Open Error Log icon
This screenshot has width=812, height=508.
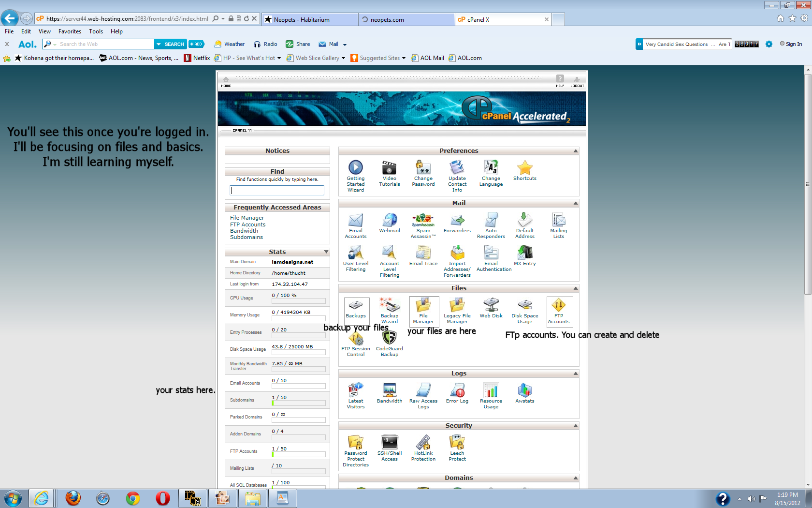(x=457, y=390)
